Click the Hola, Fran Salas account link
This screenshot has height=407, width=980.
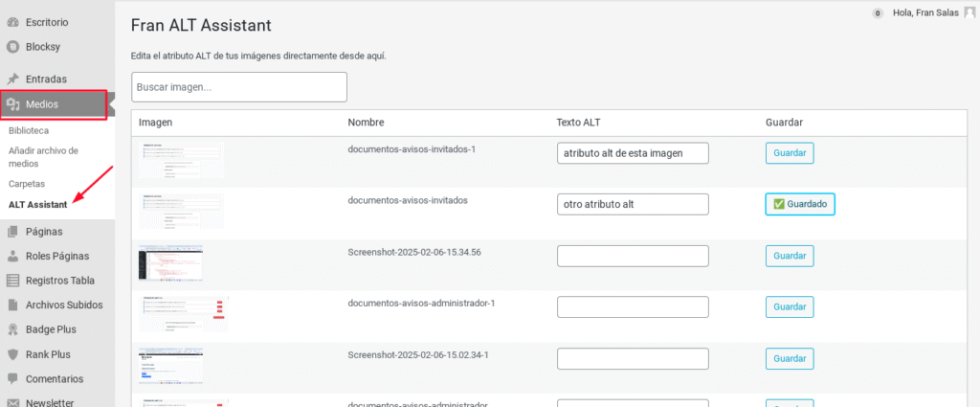click(x=925, y=12)
